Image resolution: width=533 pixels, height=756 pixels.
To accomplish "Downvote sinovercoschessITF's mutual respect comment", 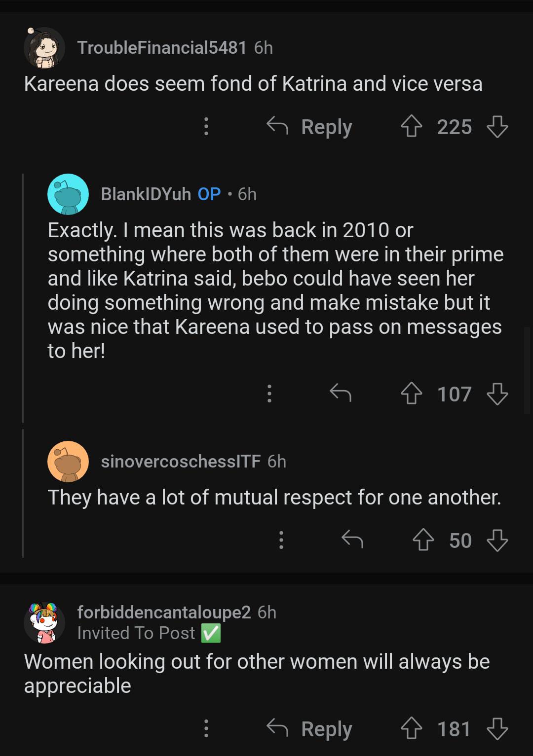I will pos(497,540).
